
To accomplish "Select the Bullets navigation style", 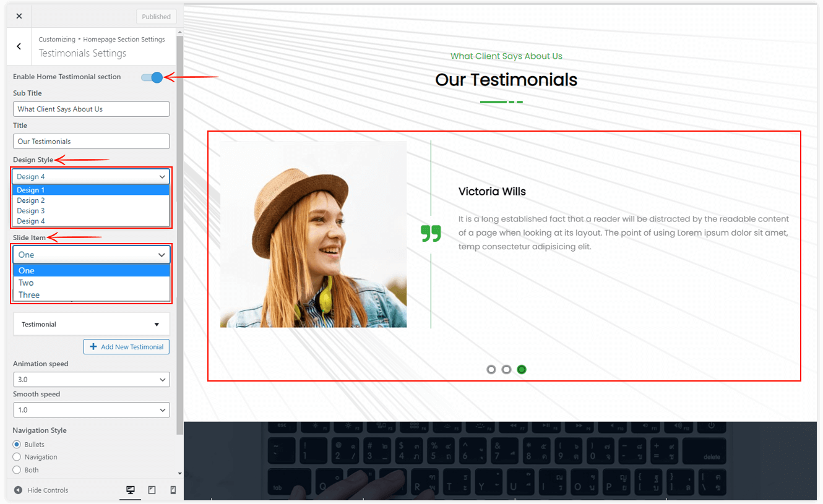I will [17, 445].
